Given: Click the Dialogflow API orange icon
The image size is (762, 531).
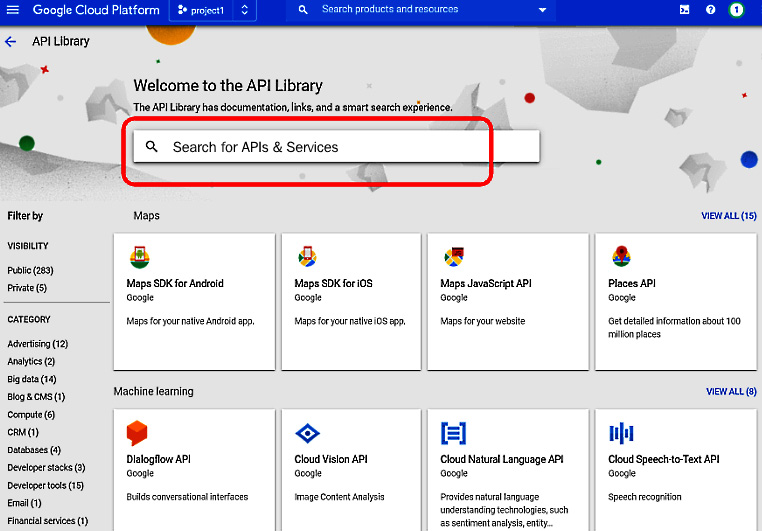Looking at the screenshot, I should coord(137,432).
